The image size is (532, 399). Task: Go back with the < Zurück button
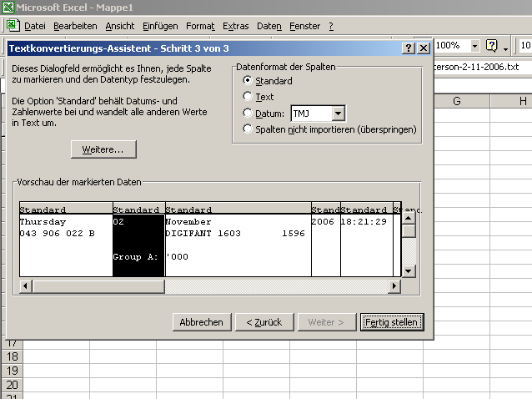(264, 322)
